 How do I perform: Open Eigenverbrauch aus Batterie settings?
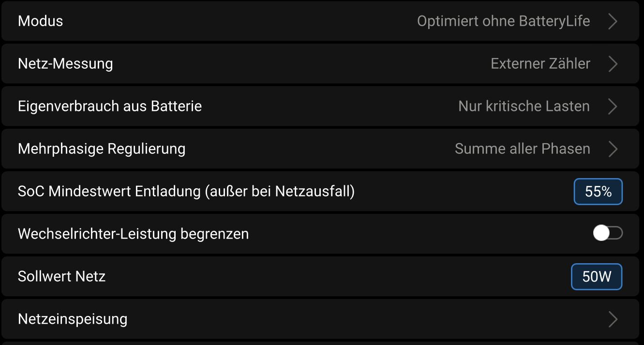[x=319, y=106]
